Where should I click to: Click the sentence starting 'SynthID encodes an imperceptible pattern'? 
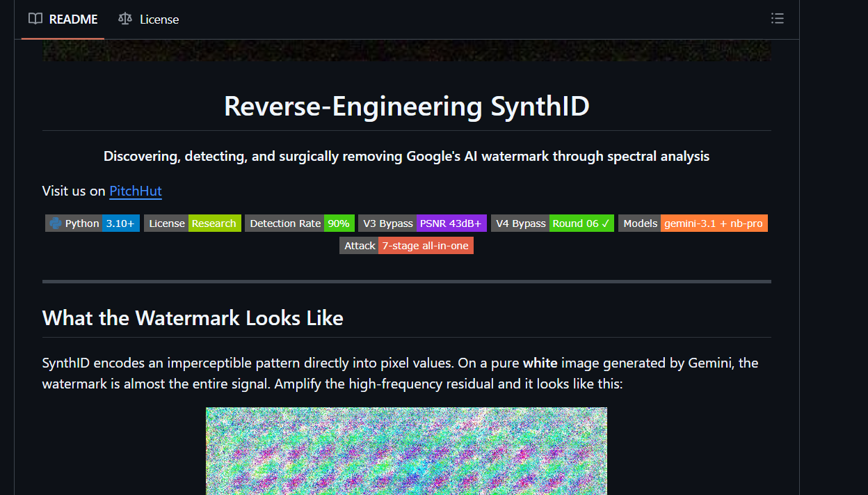tap(246, 363)
